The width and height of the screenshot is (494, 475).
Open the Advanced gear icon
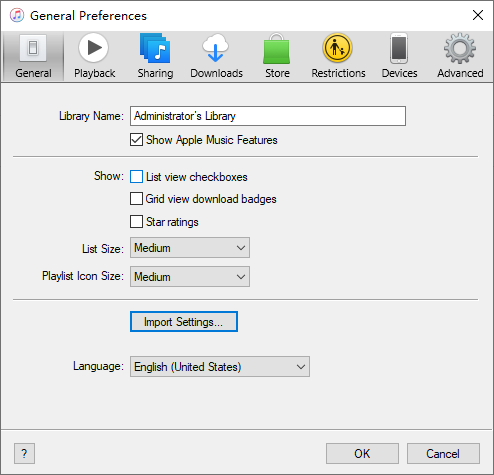click(x=460, y=48)
